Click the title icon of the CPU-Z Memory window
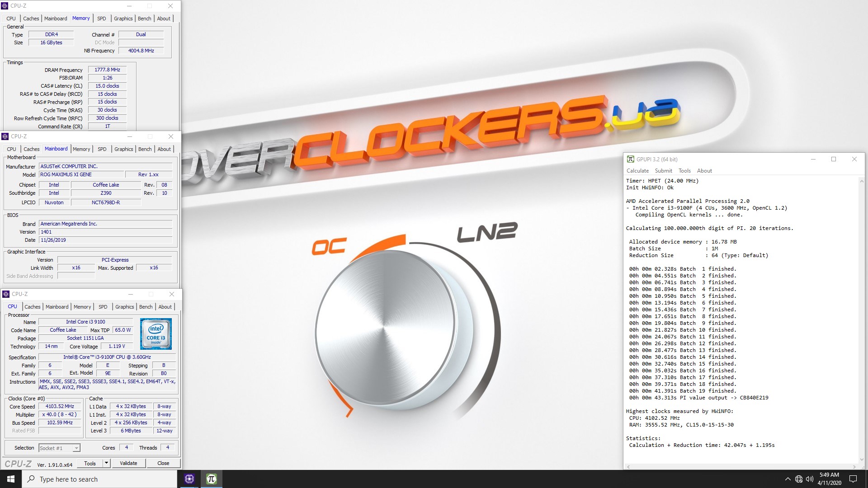868x488 pixels. click(x=5, y=6)
